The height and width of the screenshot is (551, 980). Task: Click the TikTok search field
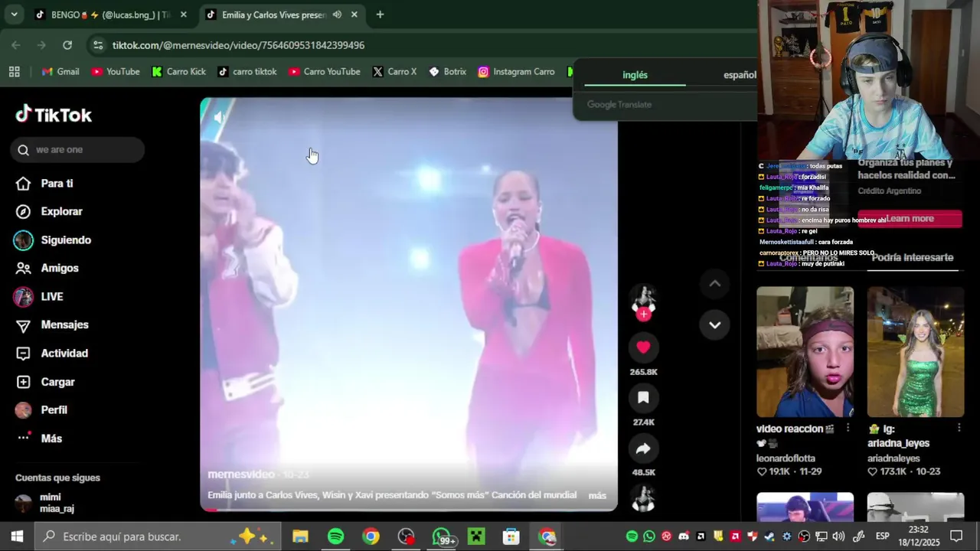click(x=77, y=150)
